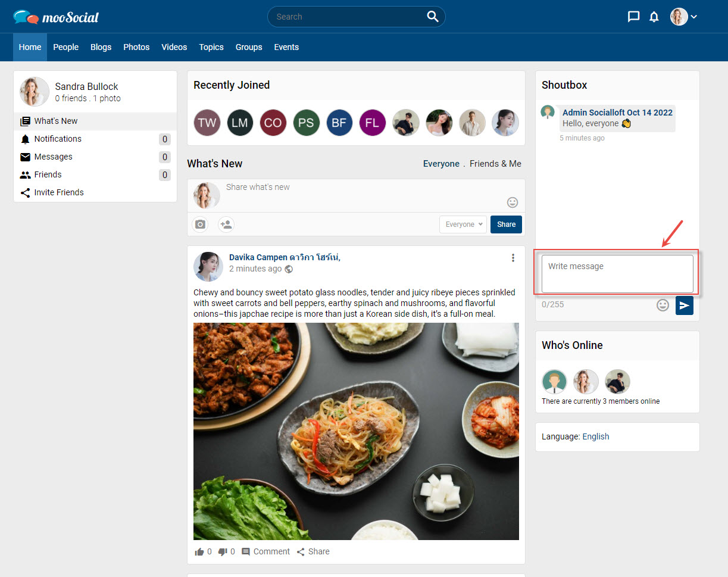Open the Videos tab
Viewport: 728px width, 577px height.
coord(174,47)
